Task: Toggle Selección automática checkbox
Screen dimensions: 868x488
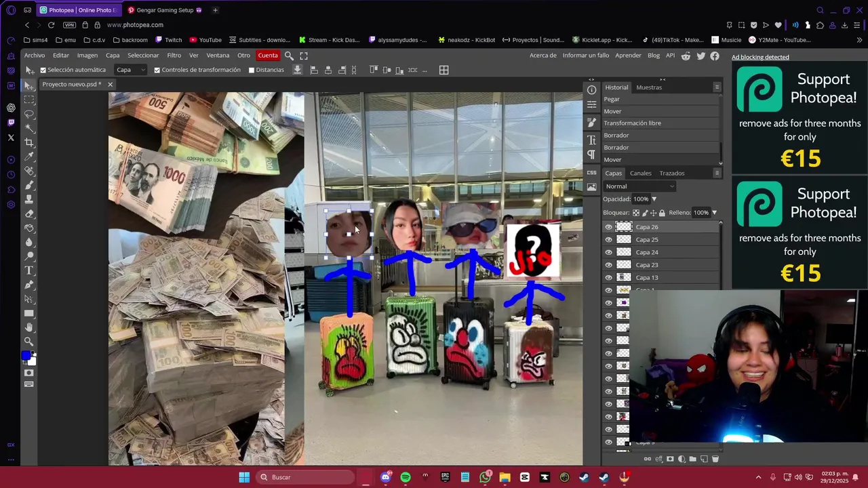Action: coord(43,70)
